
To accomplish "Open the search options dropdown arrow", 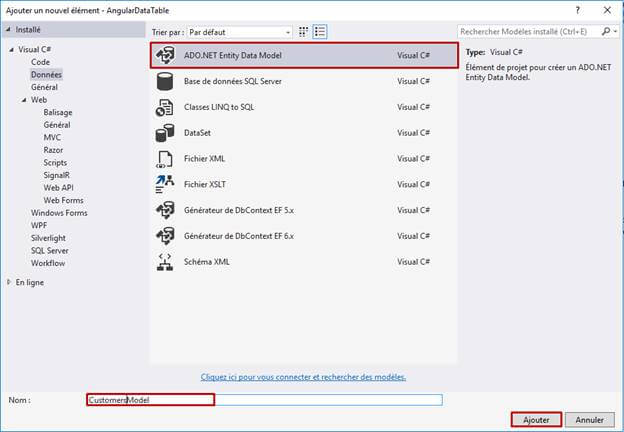I will [615, 31].
